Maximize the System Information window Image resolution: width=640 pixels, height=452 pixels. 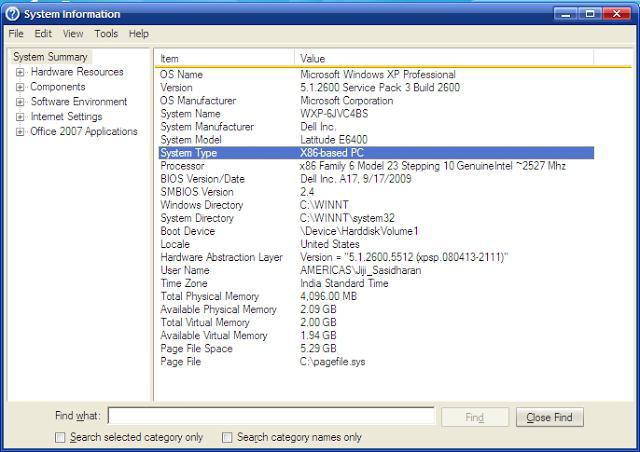pyautogui.click(x=590, y=14)
